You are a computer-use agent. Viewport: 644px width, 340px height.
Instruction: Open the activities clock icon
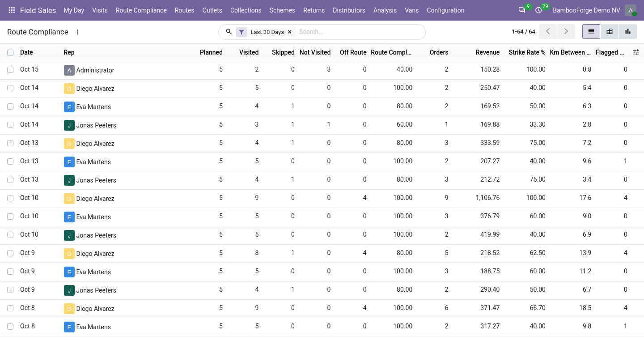click(538, 10)
